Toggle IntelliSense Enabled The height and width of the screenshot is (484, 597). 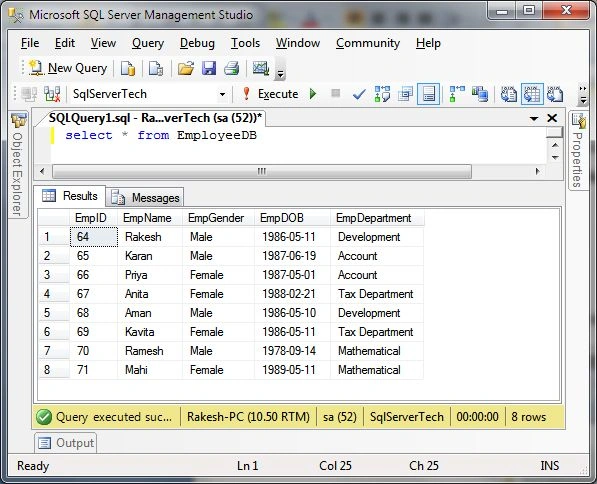tap(428, 94)
